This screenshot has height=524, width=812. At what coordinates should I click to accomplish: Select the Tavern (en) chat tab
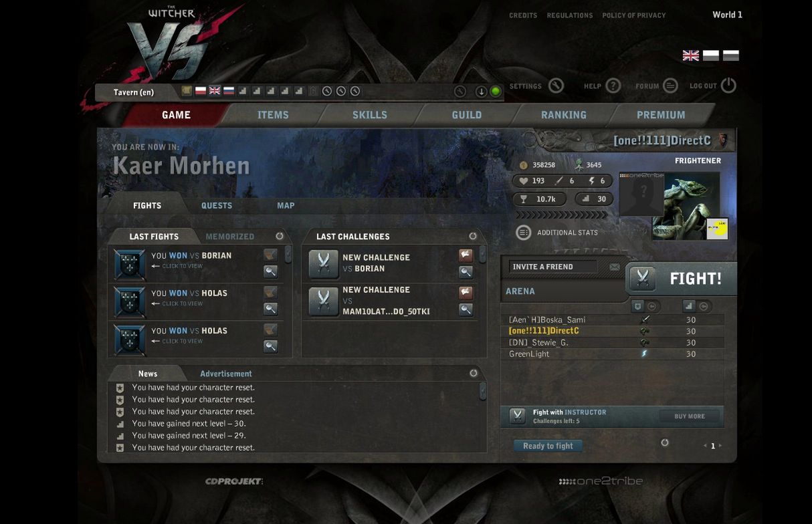click(134, 92)
